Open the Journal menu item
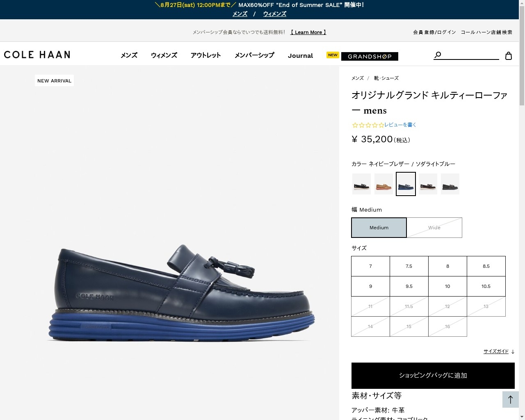This screenshot has height=420, width=525. [300, 56]
